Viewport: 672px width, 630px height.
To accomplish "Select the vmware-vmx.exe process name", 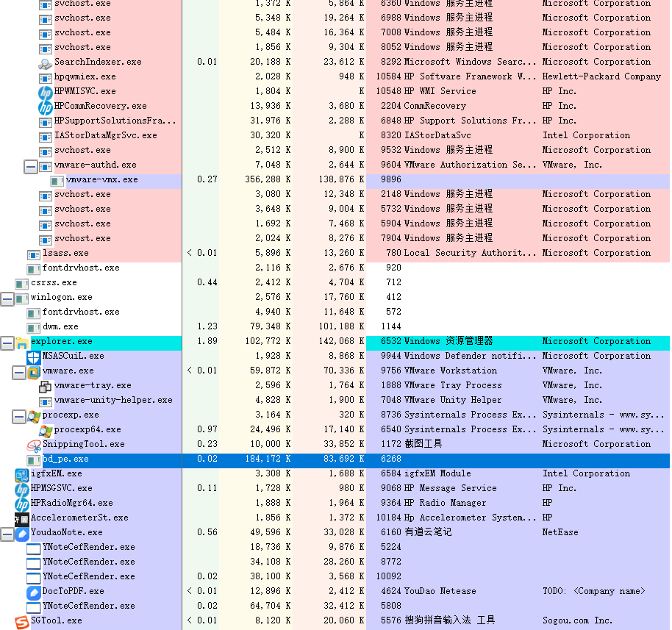I will [102, 179].
